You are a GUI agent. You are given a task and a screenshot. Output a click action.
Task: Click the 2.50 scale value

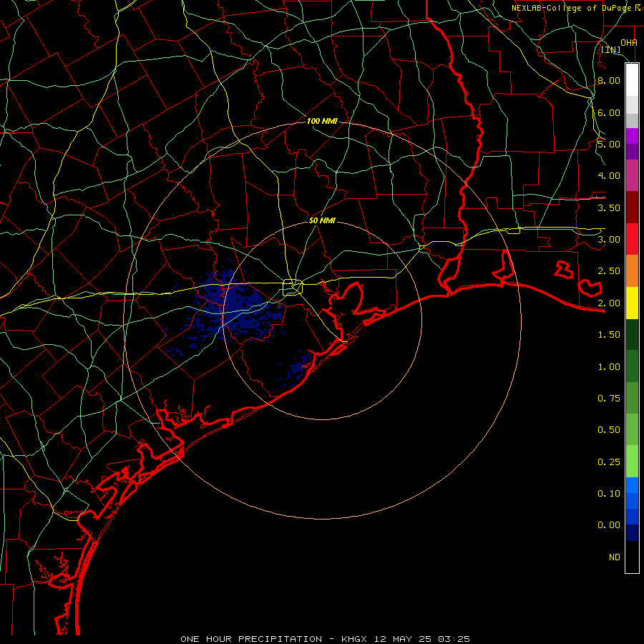click(x=609, y=271)
